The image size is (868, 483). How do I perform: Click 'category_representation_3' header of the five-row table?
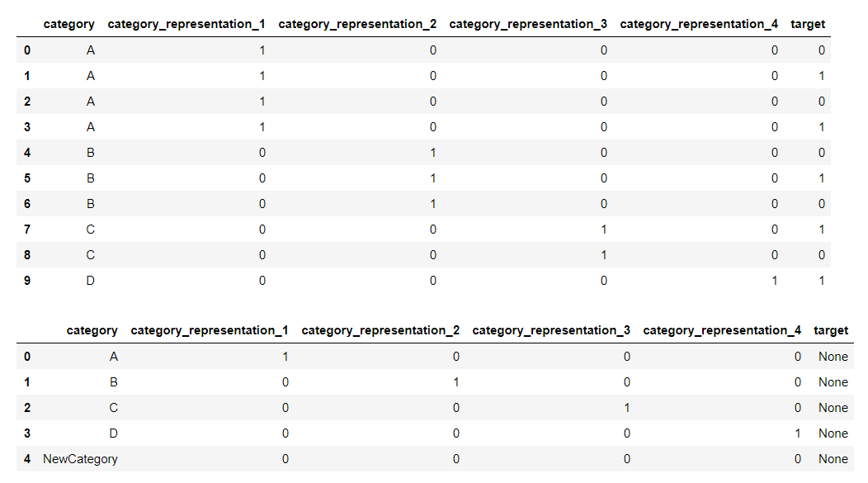[551, 331]
